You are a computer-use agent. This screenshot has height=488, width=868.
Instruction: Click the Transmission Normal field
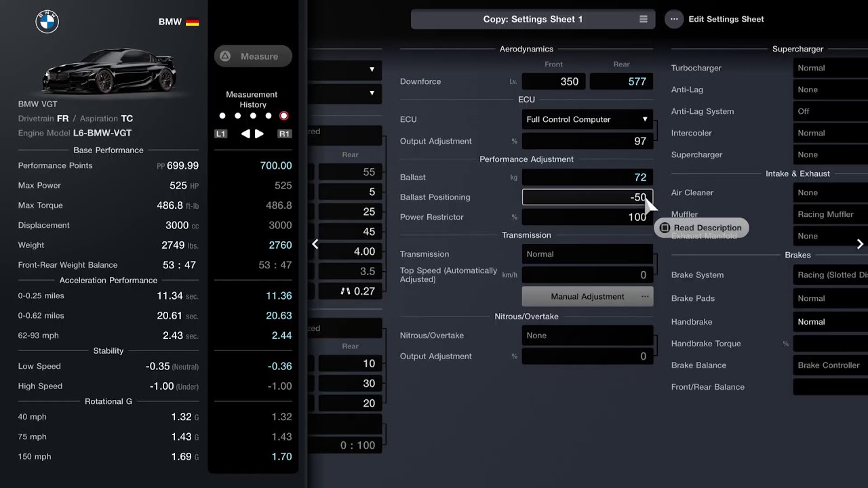coord(587,254)
